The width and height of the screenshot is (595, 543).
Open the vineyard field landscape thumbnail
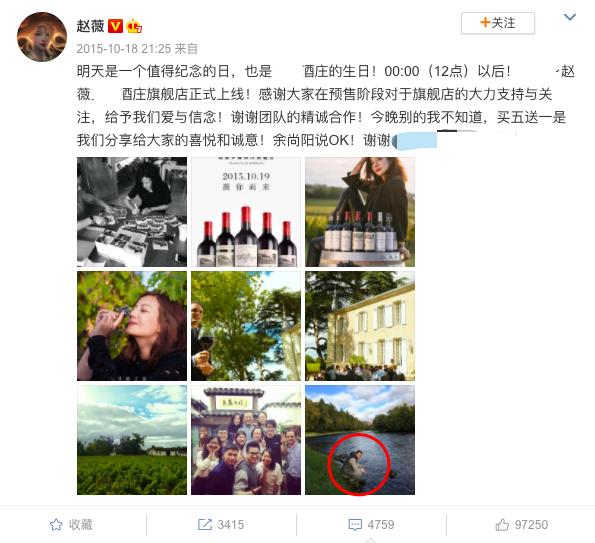[x=132, y=440]
